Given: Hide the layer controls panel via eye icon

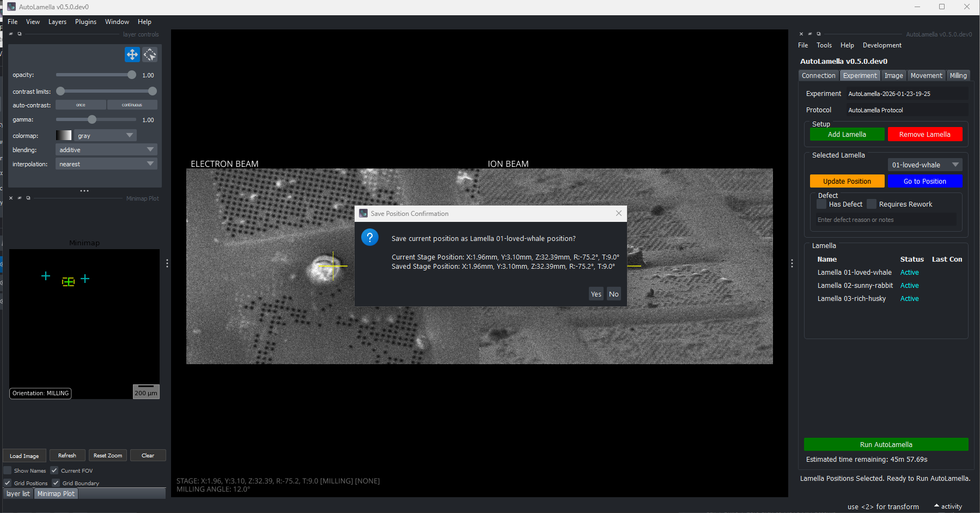Looking at the screenshot, I should point(11,34).
